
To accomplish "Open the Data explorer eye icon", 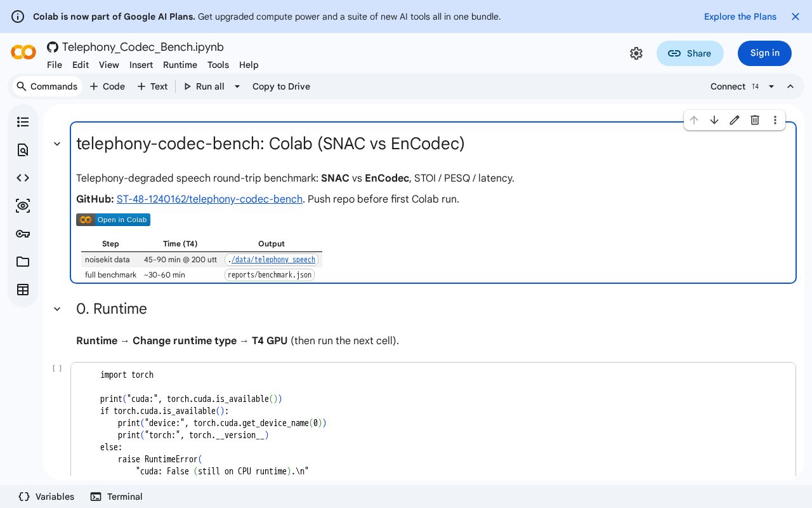I will pyautogui.click(x=23, y=206).
